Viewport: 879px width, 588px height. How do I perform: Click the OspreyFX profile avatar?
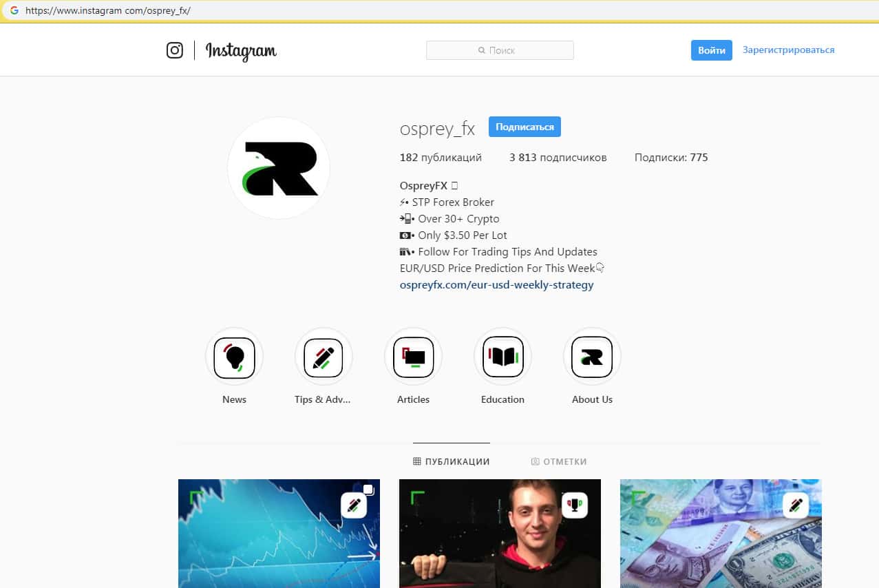pyautogui.click(x=279, y=168)
